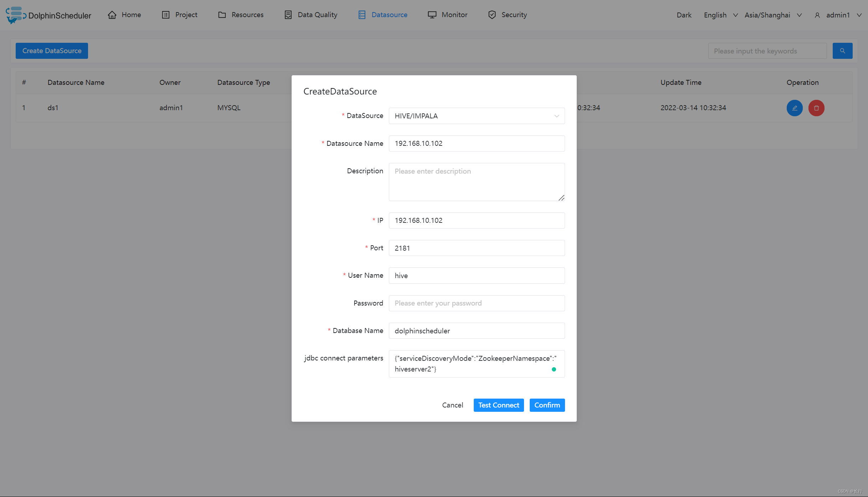Click the Confirm button

[x=547, y=405]
